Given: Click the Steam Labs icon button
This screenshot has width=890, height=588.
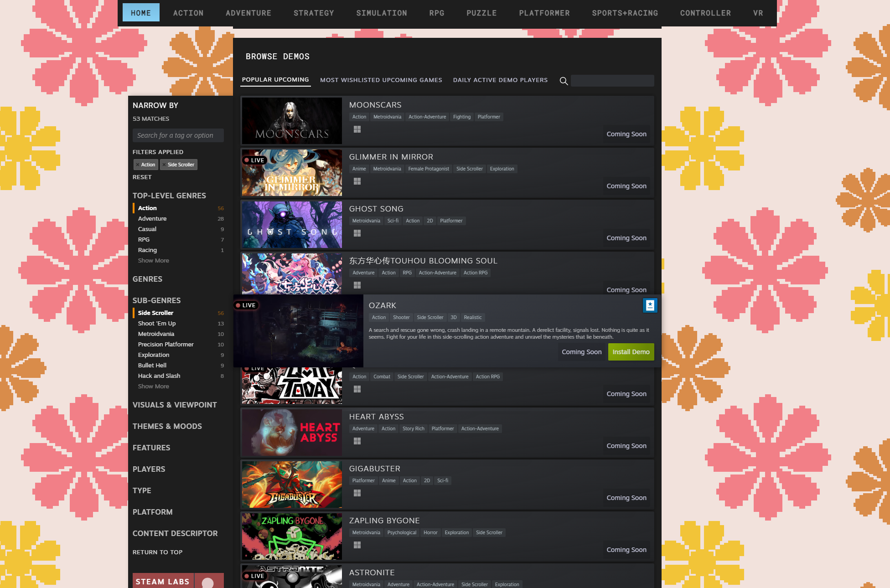Looking at the screenshot, I should [208, 582].
